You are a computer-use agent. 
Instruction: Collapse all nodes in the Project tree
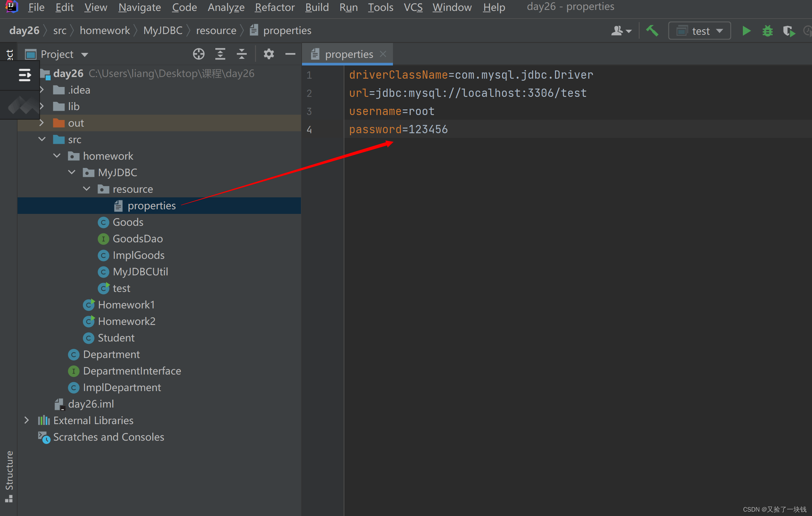[241, 54]
